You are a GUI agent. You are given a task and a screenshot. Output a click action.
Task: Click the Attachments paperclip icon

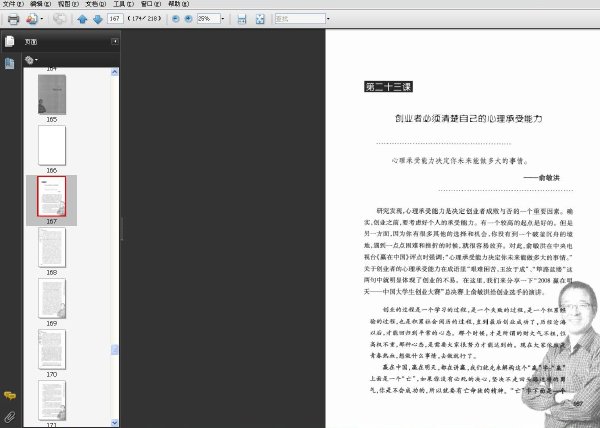click(x=10, y=417)
